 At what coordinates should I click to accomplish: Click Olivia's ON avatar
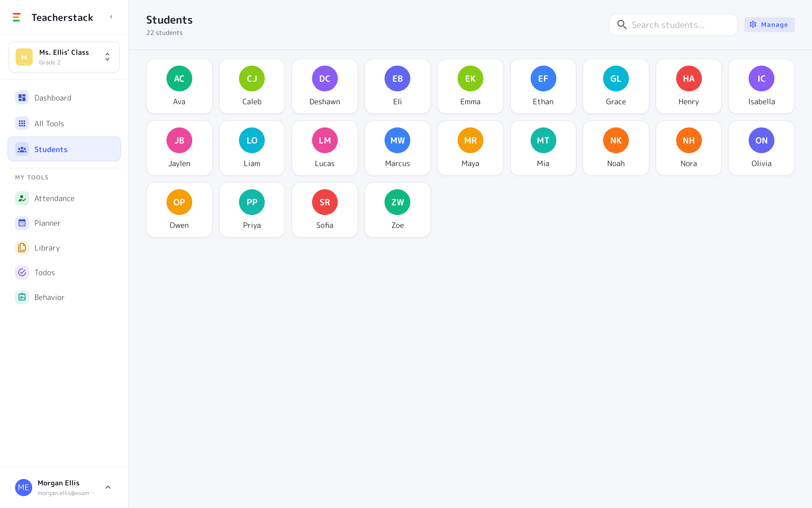[x=761, y=140]
